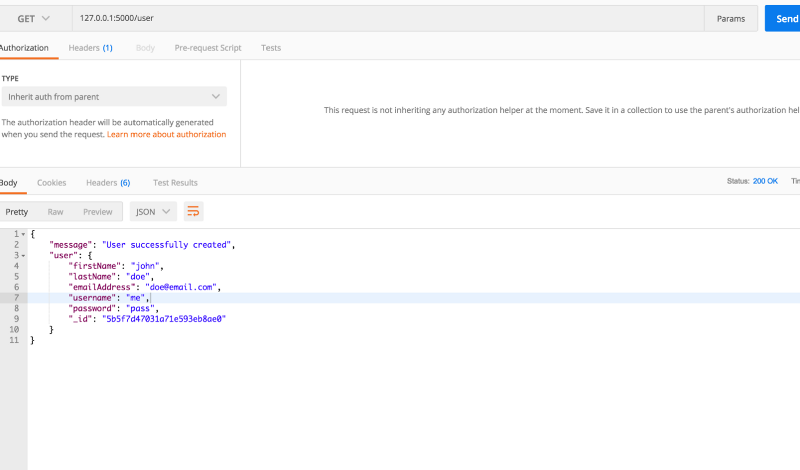This screenshot has width=800, height=470.
Task: Click the TYPE label in Authorization panel
Action: pyautogui.click(x=10, y=79)
